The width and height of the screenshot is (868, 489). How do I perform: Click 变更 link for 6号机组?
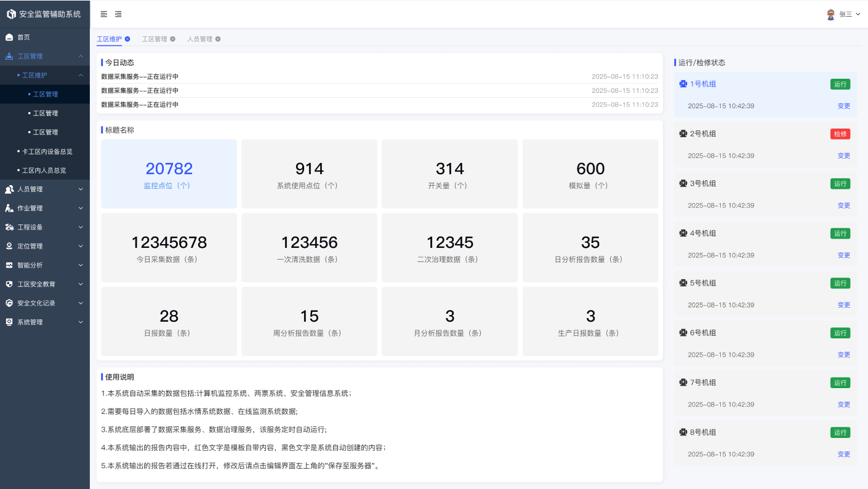pos(844,355)
